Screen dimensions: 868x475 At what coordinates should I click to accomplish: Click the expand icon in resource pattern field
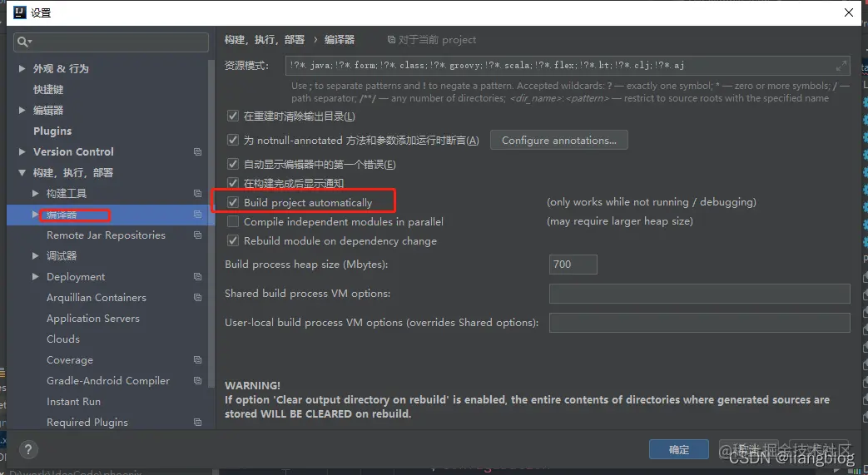[x=841, y=66]
